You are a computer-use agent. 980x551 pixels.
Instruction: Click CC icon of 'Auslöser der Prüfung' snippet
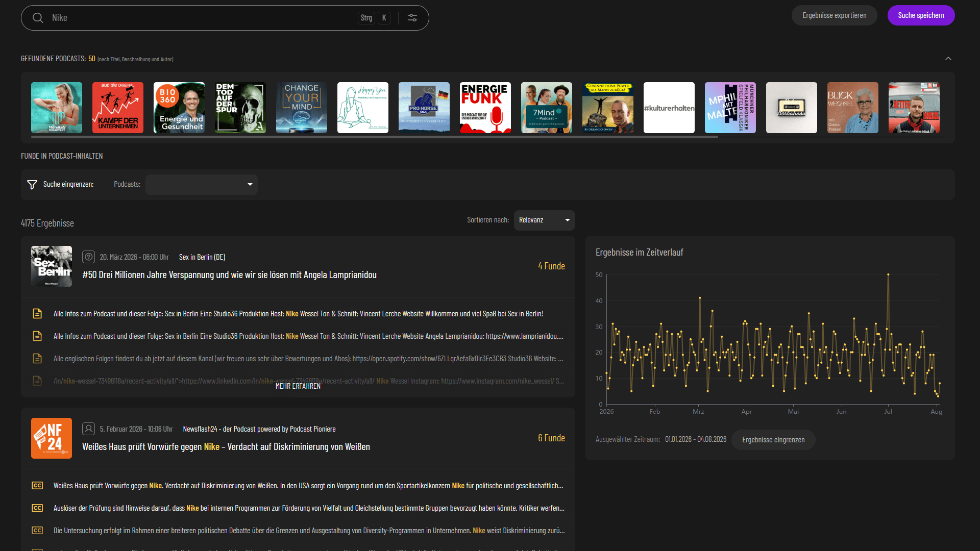click(x=37, y=508)
